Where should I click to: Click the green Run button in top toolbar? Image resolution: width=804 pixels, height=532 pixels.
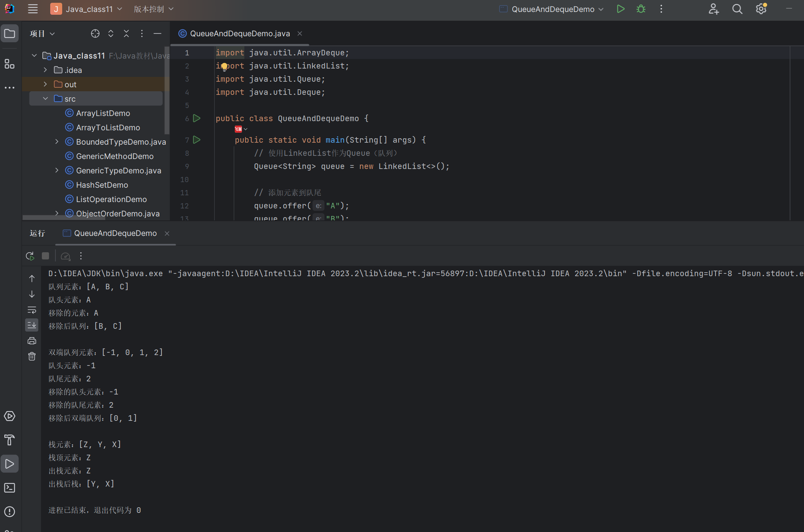click(620, 9)
